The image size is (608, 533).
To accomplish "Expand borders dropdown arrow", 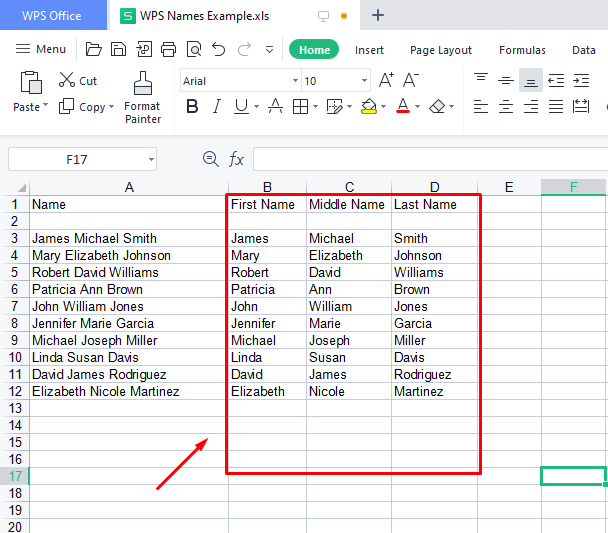I will pyautogui.click(x=315, y=106).
